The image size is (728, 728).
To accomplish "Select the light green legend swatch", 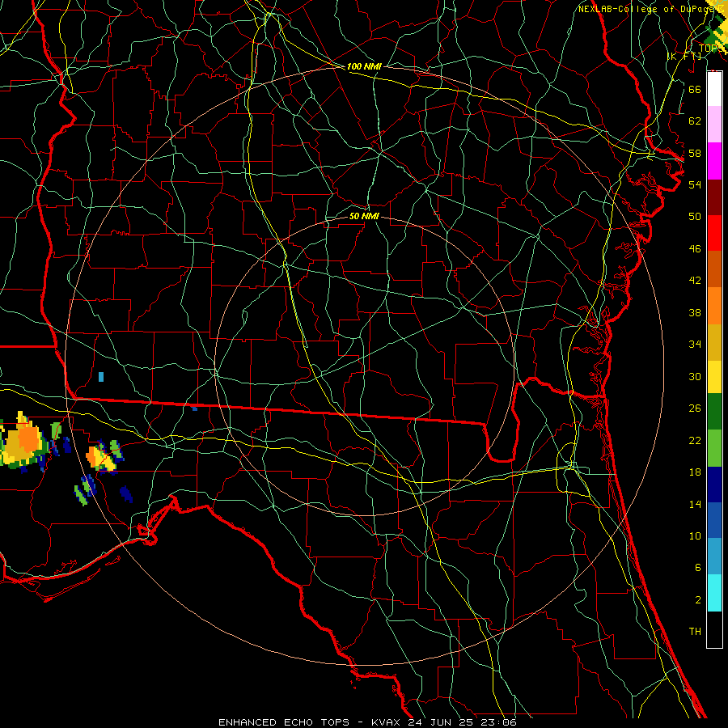I will [714, 448].
